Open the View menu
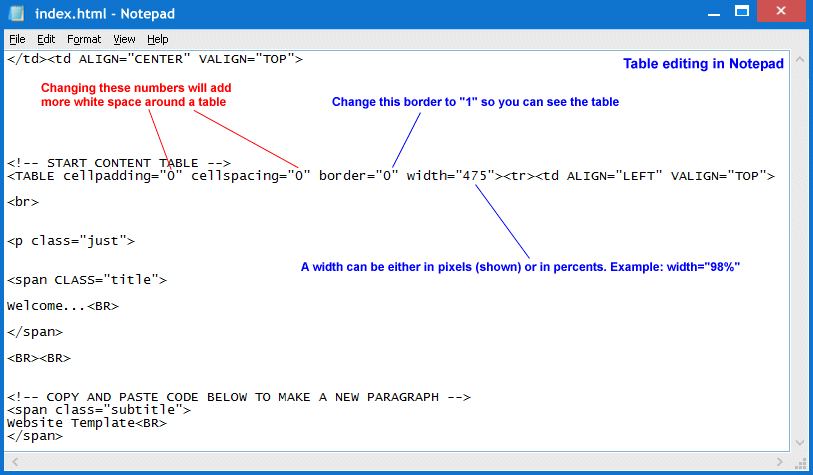The image size is (813, 475). (124, 39)
